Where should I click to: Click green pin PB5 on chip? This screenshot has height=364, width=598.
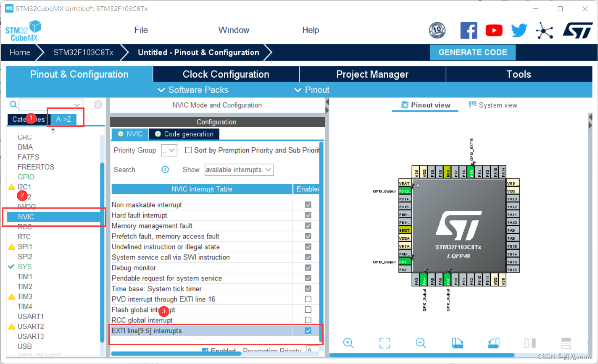[472, 172]
